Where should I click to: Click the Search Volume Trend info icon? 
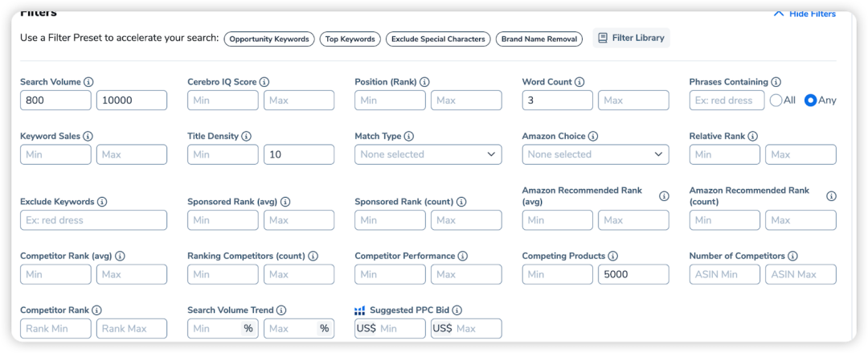pyautogui.click(x=281, y=310)
